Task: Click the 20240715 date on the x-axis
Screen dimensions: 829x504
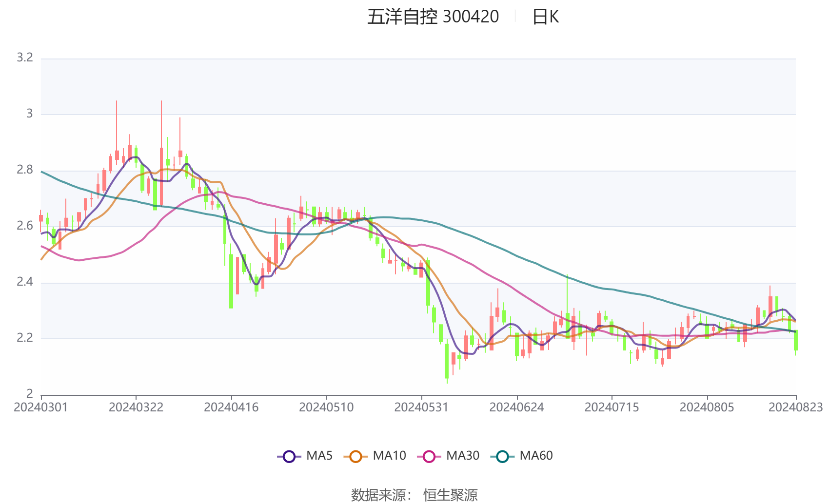Action: (612, 407)
